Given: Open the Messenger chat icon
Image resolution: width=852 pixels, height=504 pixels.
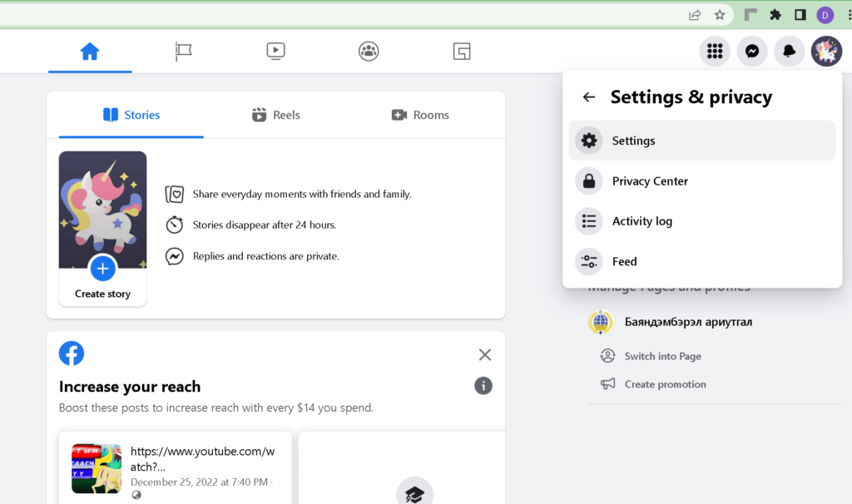Looking at the screenshot, I should [752, 51].
